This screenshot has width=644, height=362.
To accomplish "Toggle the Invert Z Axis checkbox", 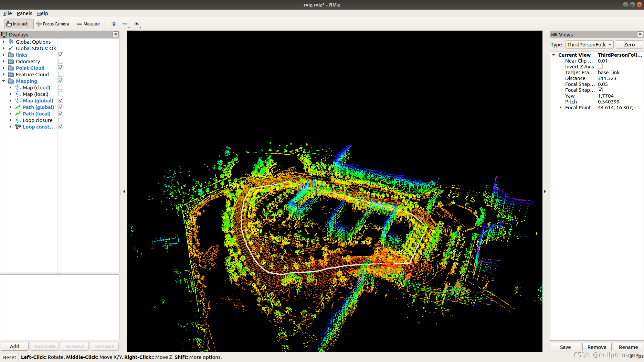I will tap(600, 66).
